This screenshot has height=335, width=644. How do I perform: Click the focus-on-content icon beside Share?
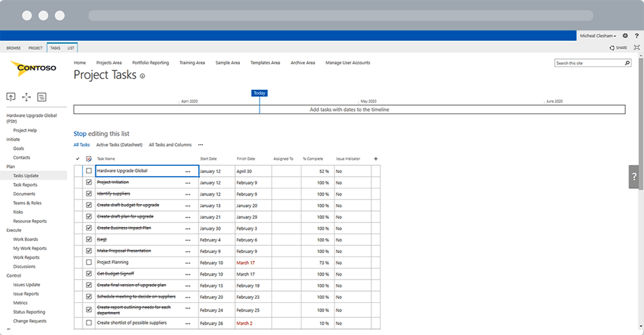coord(637,48)
